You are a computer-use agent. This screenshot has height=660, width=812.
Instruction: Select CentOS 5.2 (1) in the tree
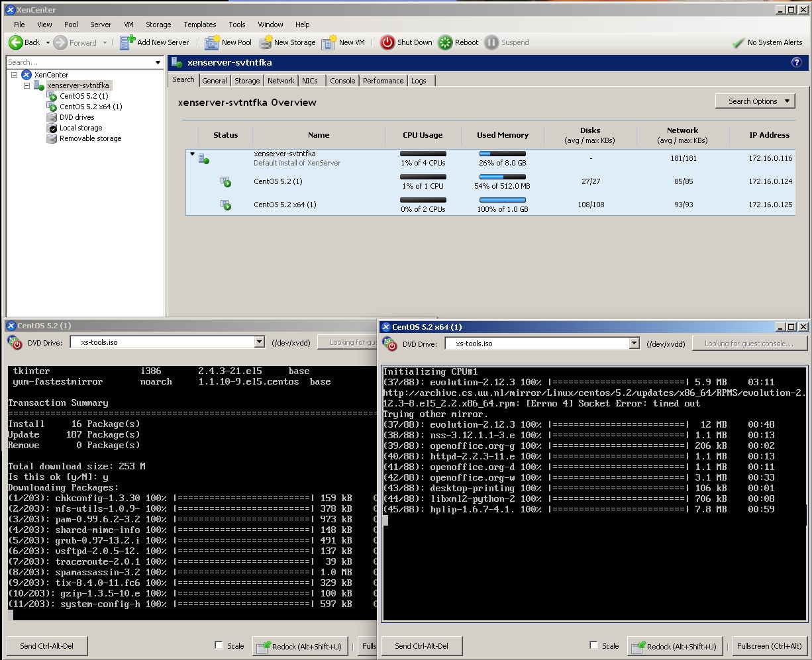[x=84, y=96]
